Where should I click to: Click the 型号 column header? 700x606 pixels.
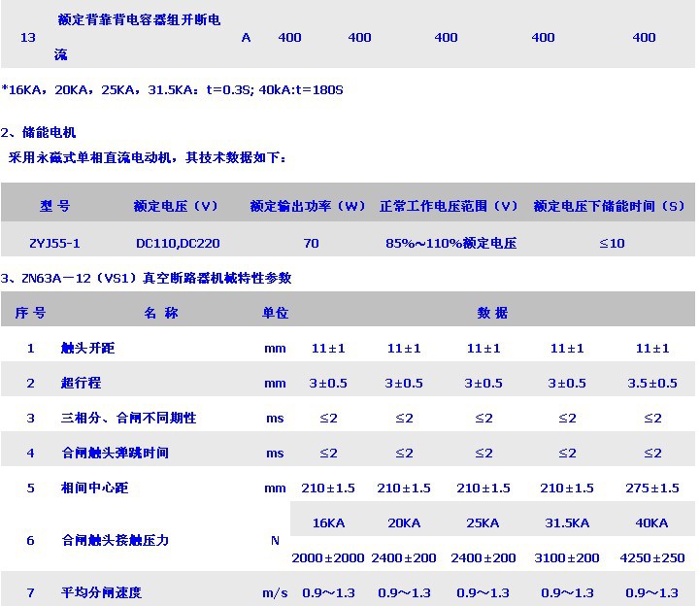point(55,206)
